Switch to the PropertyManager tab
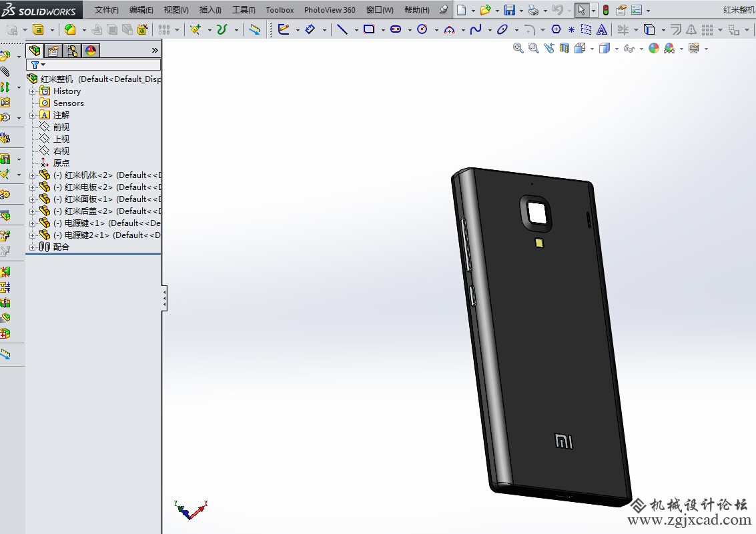The height and width of the screenshot is (534, 756). click(53, 51)
